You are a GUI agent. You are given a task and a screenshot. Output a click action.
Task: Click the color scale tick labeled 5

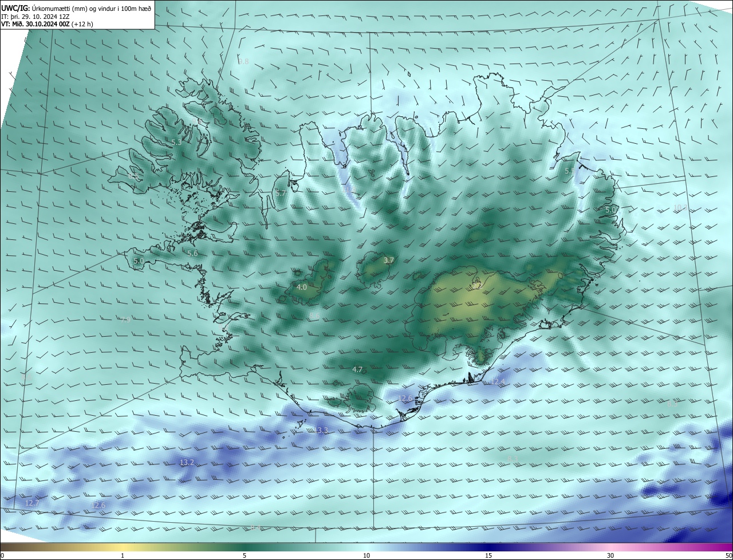tap(245, 555)
